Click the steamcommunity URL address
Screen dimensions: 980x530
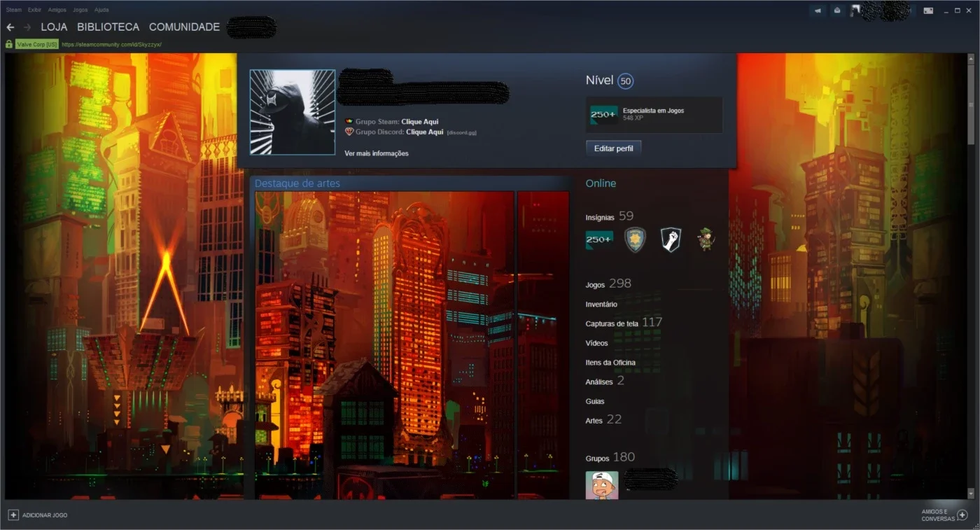click(111, 44)
